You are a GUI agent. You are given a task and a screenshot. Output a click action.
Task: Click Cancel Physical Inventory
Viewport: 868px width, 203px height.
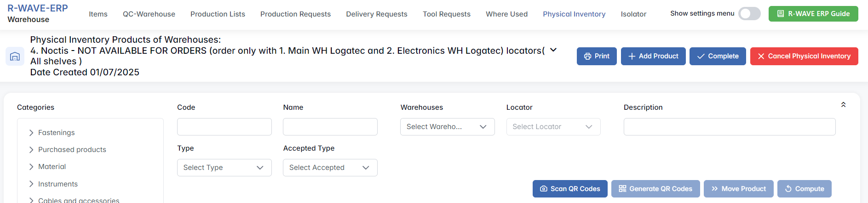point(804,56)
